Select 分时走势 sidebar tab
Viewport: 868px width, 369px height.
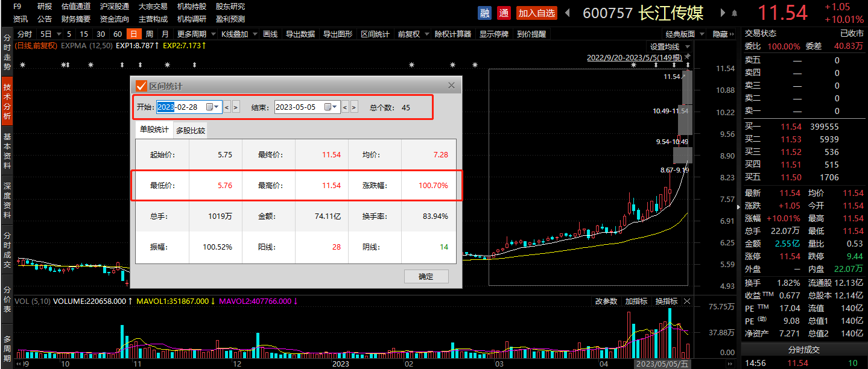7,51
